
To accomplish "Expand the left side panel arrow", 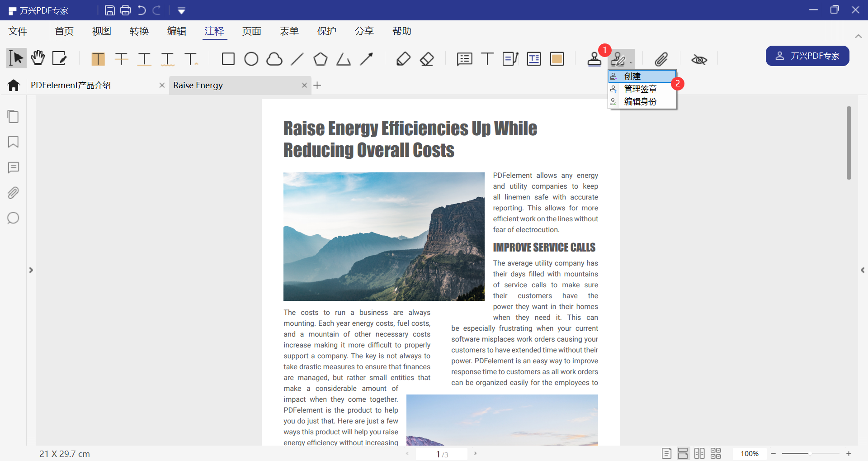I will pyautogui.click(x=31, y=270).
